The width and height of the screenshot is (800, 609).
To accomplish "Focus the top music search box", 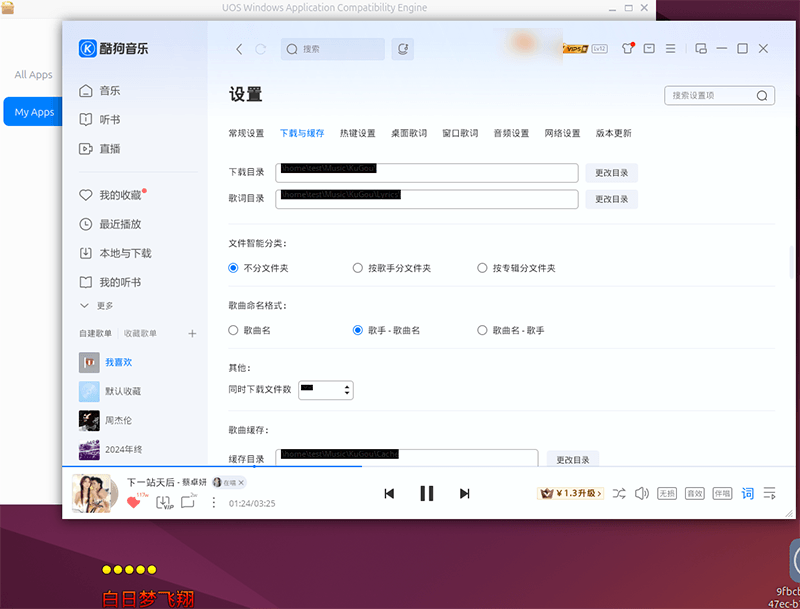I will pos(333,49).
